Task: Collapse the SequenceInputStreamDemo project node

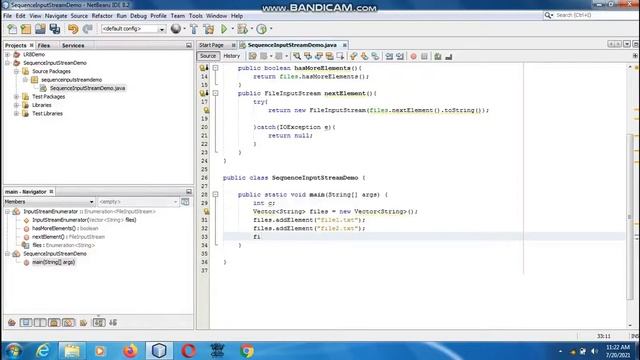Action: coord(7,63)
